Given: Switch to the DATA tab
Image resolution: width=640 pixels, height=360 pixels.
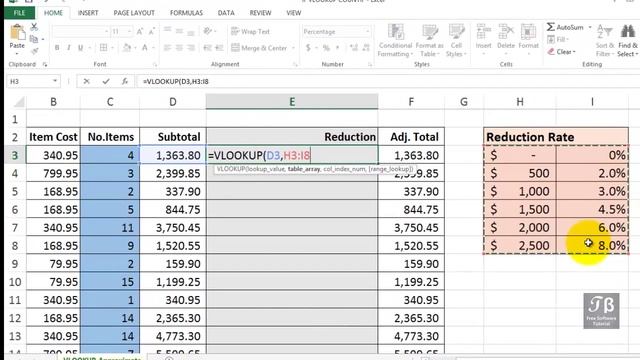Looking at the screenshot, I should click(x=226, y=13).
